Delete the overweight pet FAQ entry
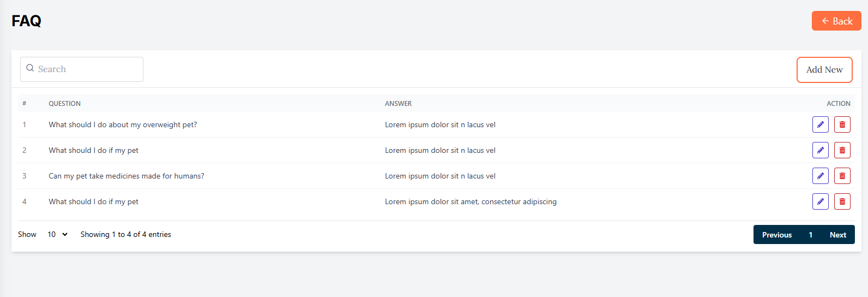Image resolution: width=868 pixels, height=297 pixels. click(842, 124)
